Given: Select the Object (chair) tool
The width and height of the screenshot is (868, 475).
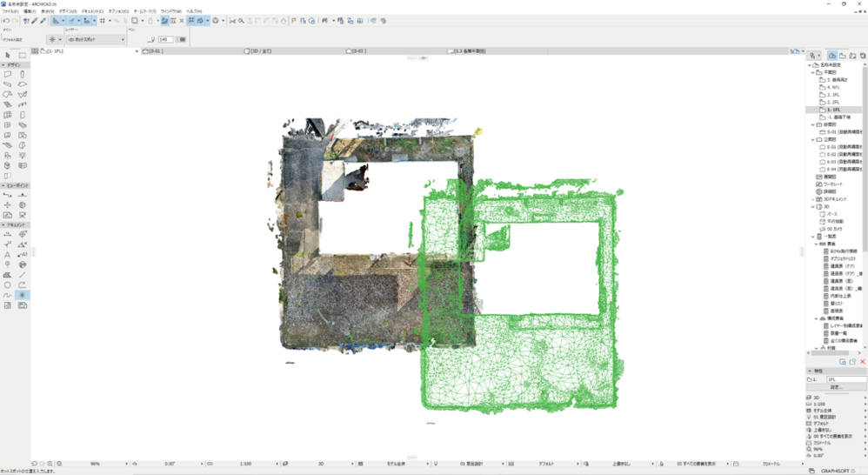Looking at the screenshot, I should tap(8, 156).
